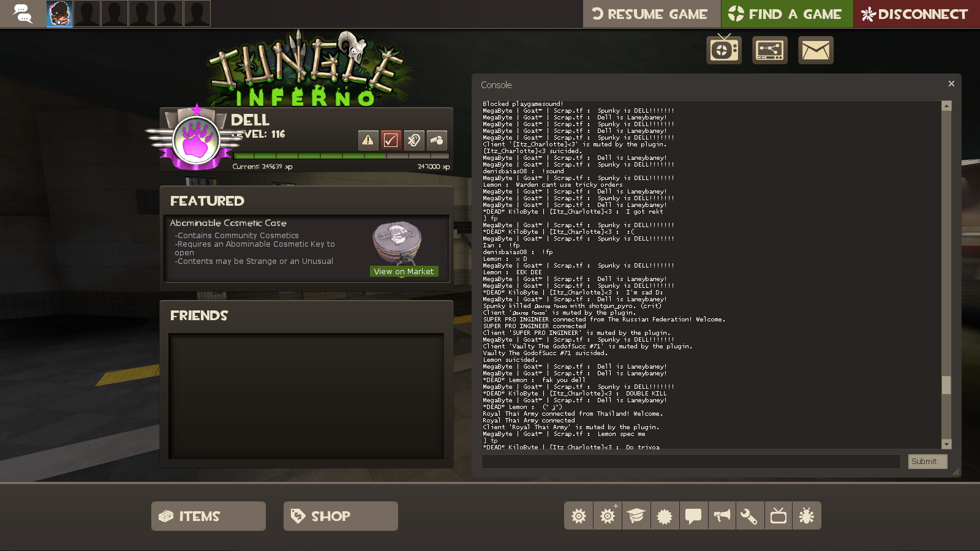Select the player avatar in the first party slot
The height and width of the screenshot is (551, 980).
coord(59,13)
